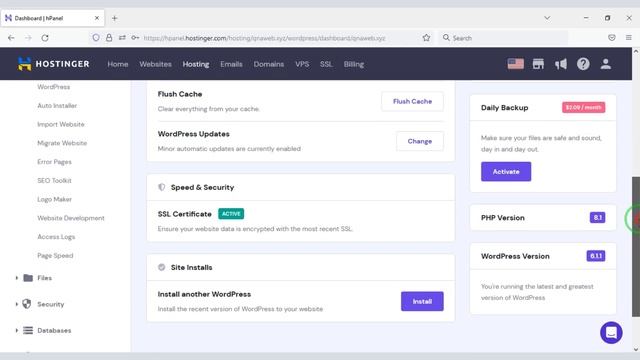Open the marketplace store icon
Viewport: 640px width, 360px height.
point(538,64)
